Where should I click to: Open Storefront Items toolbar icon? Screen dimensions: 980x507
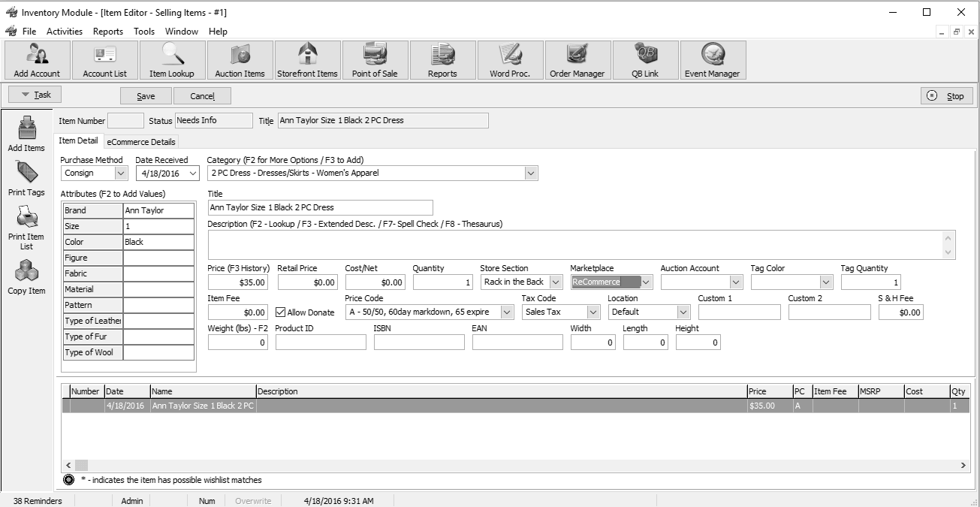coord(307,60)
